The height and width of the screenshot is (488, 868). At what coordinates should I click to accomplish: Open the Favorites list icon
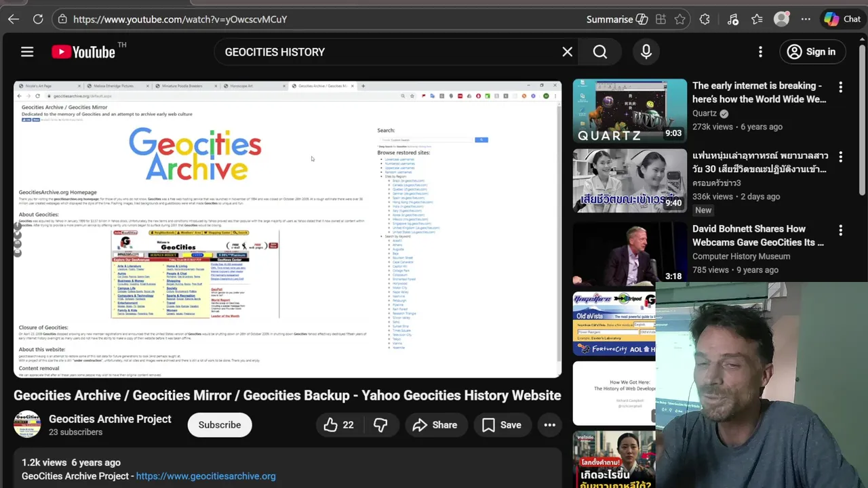[x=757, y=19]
